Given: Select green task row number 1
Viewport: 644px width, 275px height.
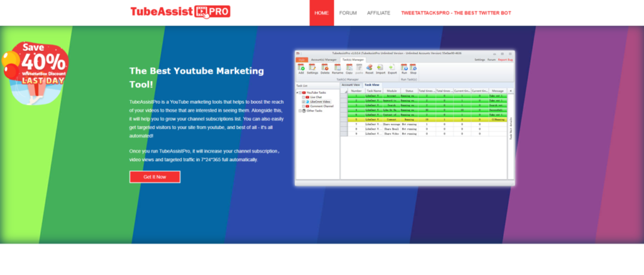Looking at the screenshot, I should click(427, 96).
